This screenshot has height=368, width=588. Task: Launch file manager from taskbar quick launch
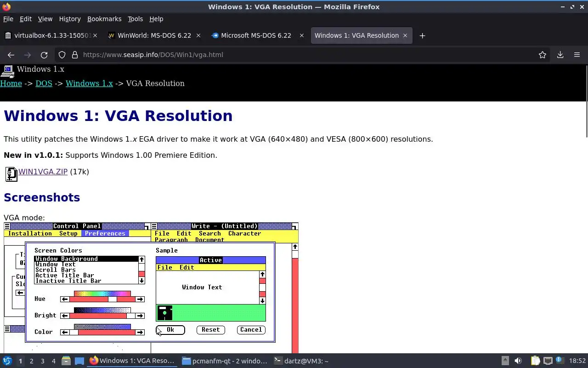(x=66, y=361)
